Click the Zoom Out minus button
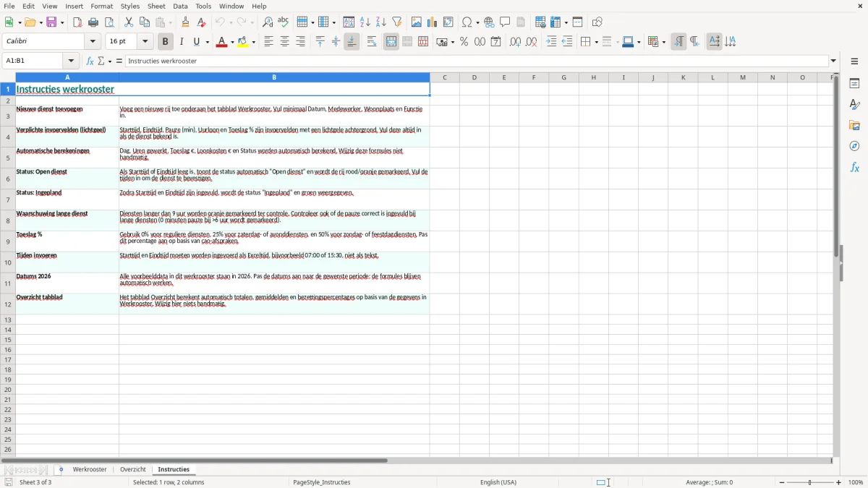 pos(782,482)
